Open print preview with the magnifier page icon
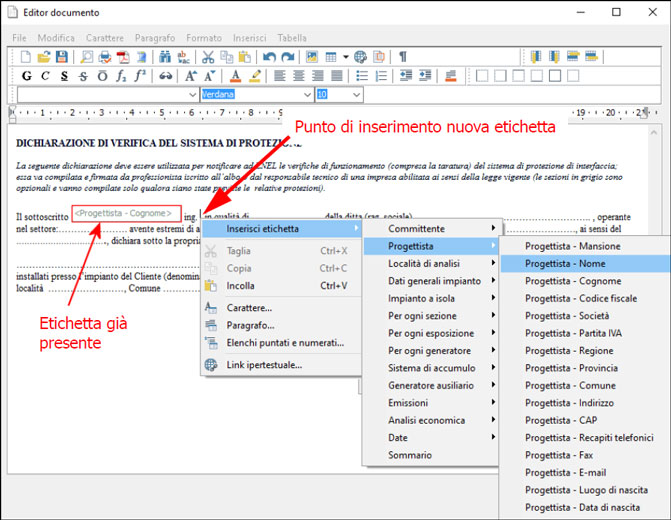Viewport: 671px width, 520px height. [x=87, y=56]
